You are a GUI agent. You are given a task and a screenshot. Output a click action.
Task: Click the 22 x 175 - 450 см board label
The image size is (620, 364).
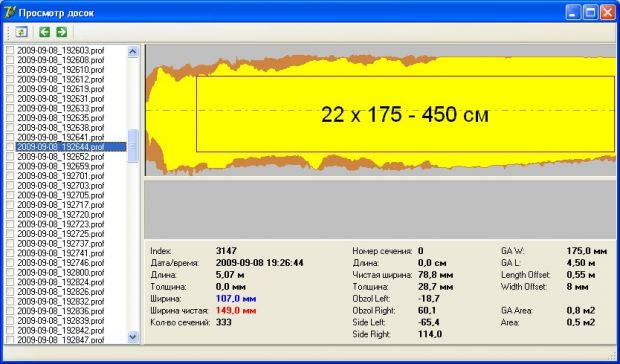click(405, 115)
